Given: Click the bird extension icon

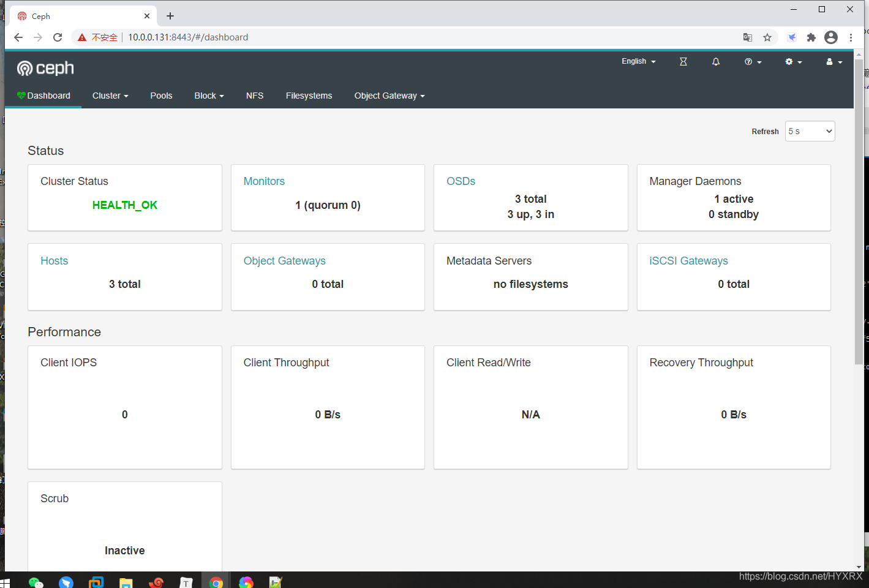Looking at the screenshot, I should pos(792,37).
